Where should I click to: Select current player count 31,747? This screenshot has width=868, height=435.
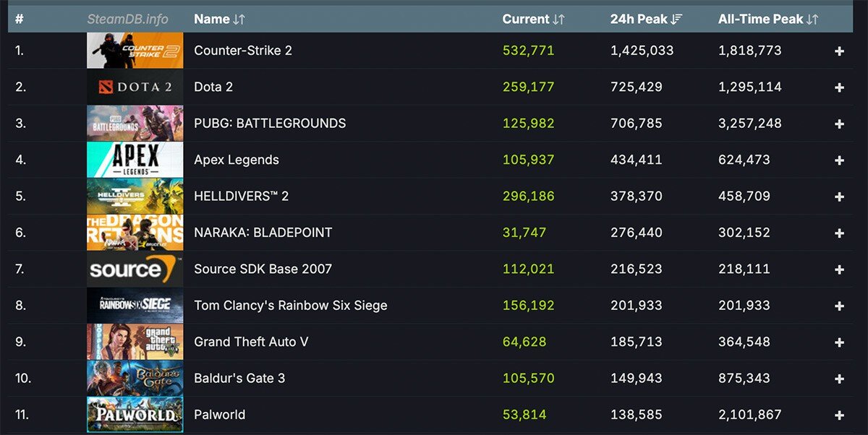click(x=524, y=233)
